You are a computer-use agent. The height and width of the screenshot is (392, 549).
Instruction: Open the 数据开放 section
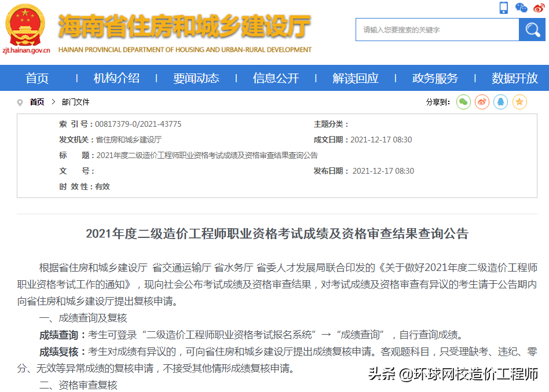click(x=514, y=78)
